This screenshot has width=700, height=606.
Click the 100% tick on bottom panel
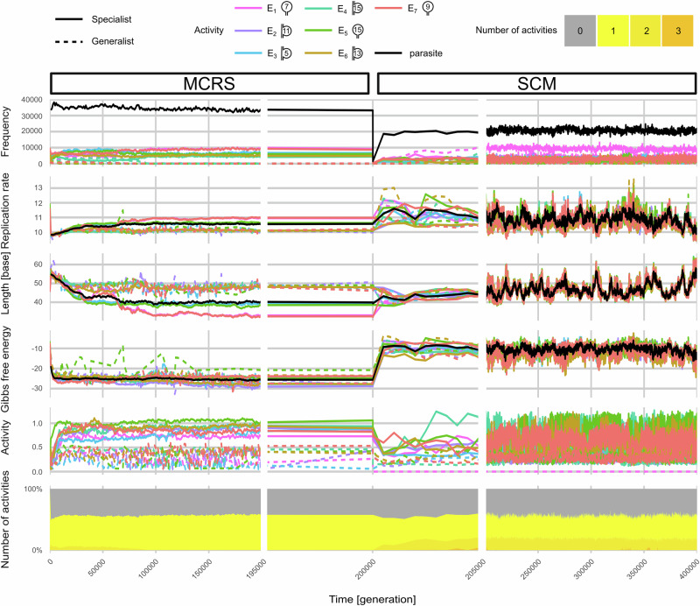(33, 490)
